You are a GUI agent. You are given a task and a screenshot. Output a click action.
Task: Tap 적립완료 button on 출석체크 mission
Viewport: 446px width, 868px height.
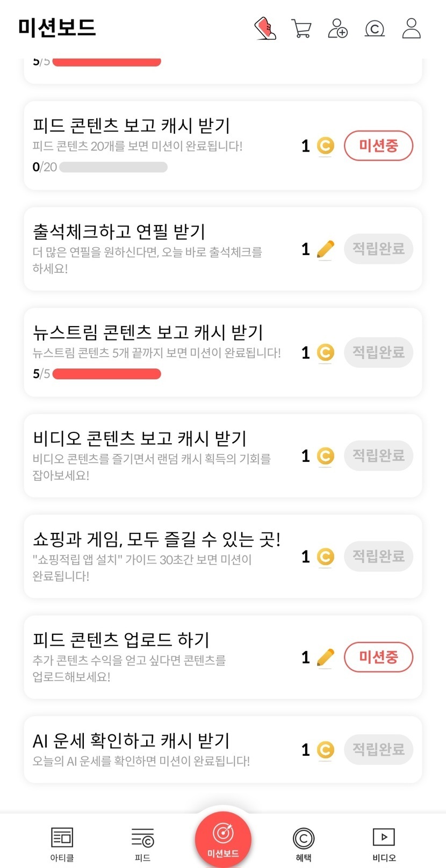click(378, 249)
